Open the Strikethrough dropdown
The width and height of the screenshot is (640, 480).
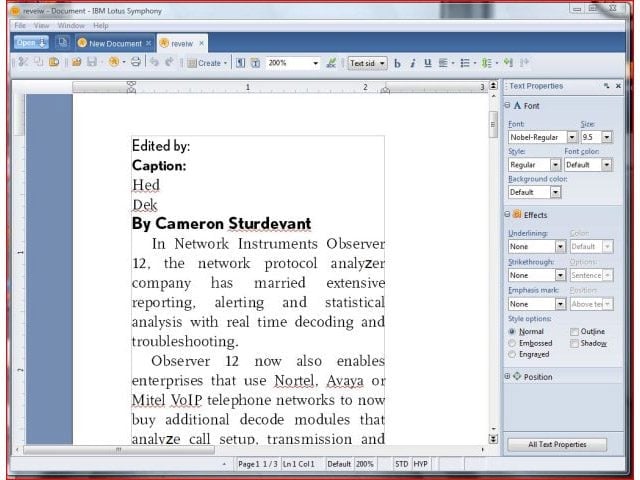[560, 276]
